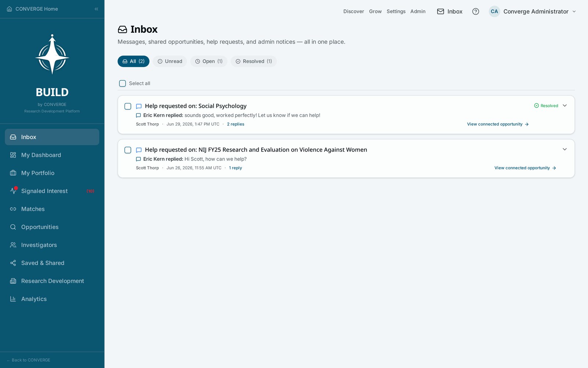Viewport: 588px width, 368px height.
Task: Click the Inbox tray icon in page heading
Action: [122, 29]
